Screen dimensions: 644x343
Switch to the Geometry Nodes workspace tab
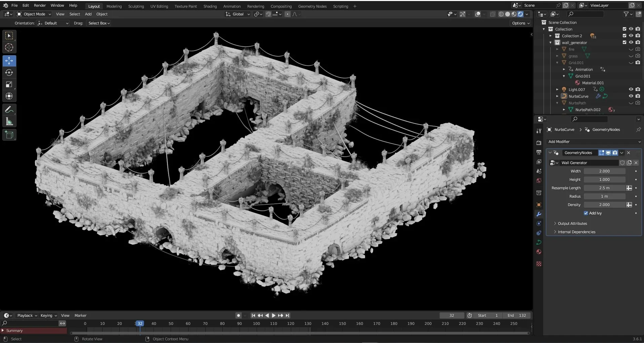312,6
